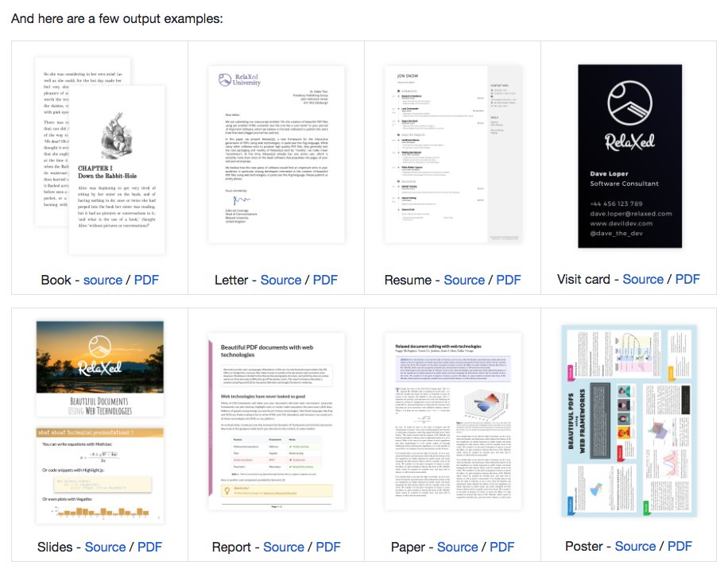728x573 pixels.
Task: Click the Paper example thumbnail
Action: (x=453, y=422)
